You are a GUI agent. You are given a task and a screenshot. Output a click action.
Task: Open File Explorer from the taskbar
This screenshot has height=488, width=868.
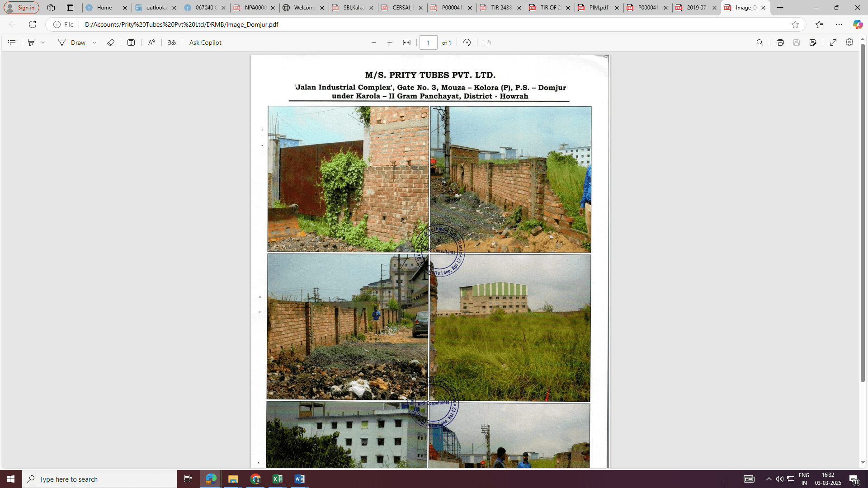tap(233, 479)
